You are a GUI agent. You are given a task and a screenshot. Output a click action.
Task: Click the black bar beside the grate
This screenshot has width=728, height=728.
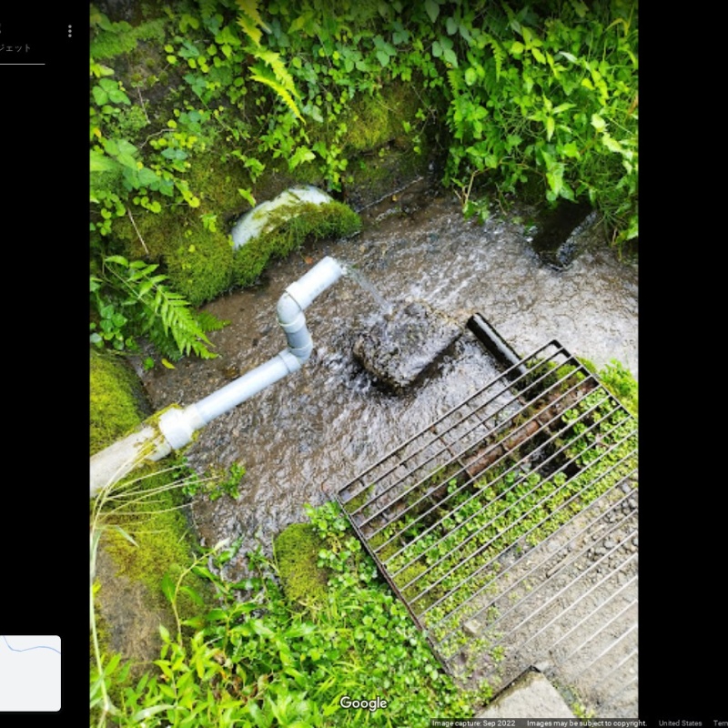494,341
